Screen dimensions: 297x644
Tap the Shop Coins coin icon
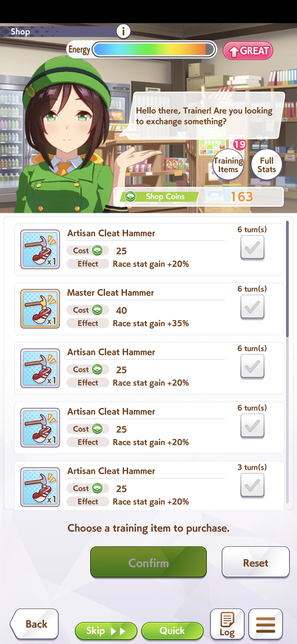point(130,197)
